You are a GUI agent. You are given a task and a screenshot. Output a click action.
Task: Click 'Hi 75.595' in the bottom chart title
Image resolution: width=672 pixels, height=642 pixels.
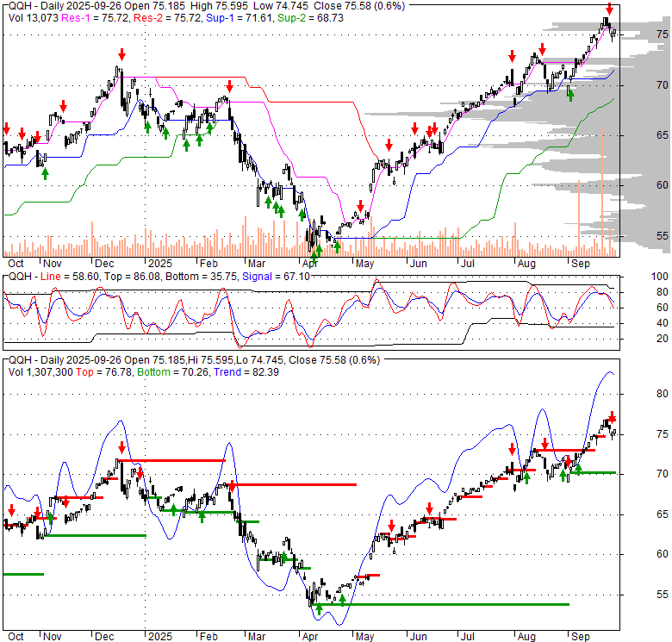click(211, 360)
